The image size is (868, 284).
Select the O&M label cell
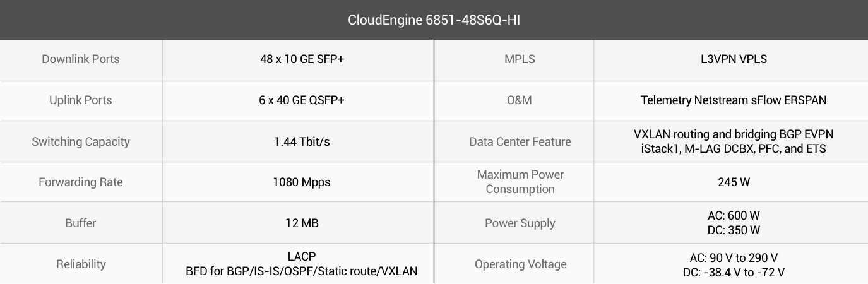520,100
